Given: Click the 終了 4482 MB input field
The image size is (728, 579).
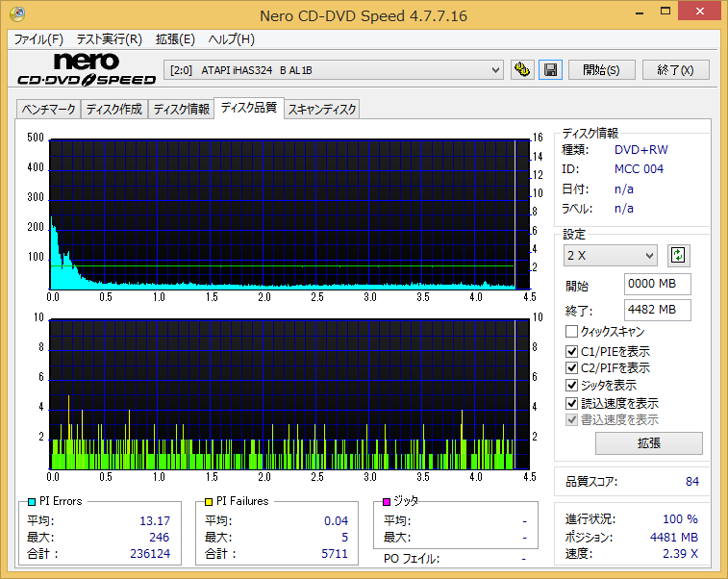Looking at the screenshot, I should click(658, 310).
